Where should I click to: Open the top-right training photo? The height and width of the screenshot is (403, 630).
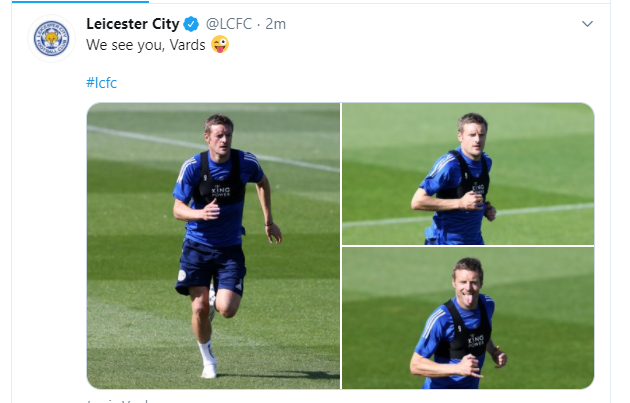(x=468, y=174)
